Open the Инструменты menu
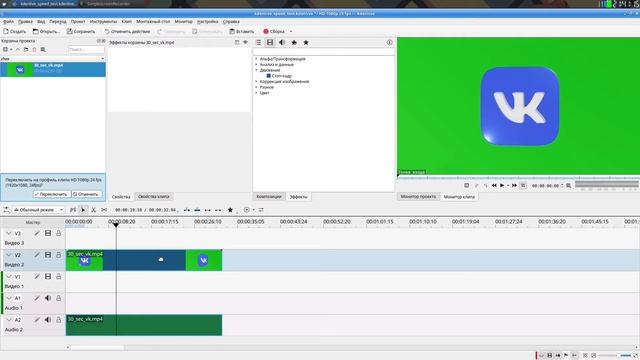The width and height of the screenshot is (640, 360). 103,22
